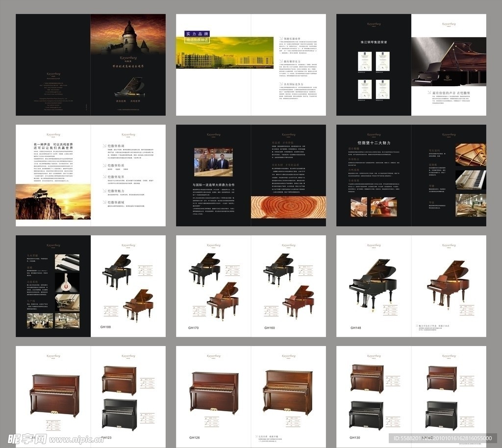Screen dimensions: 502x448
Task: Select the "最有价值的声音 在恺撒堡" heading
Action: 451,93
